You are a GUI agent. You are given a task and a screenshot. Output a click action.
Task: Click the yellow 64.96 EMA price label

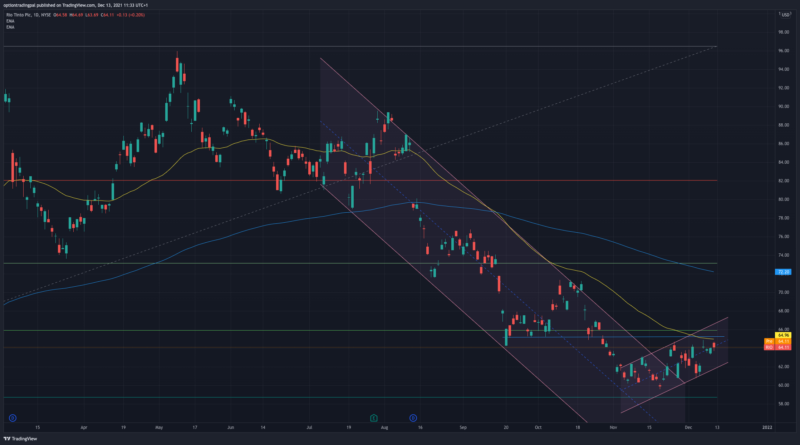pos(784,336)
